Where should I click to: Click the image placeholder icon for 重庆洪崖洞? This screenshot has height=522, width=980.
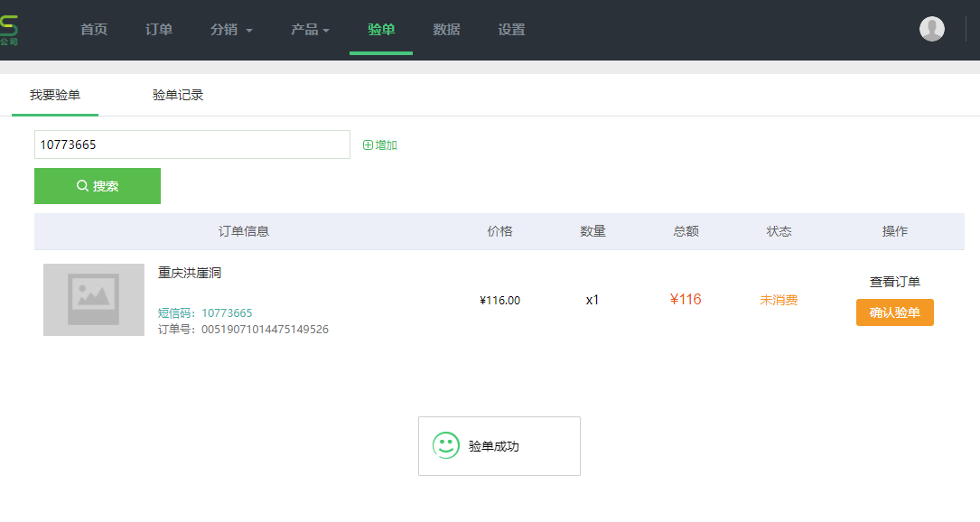point(93,299)
